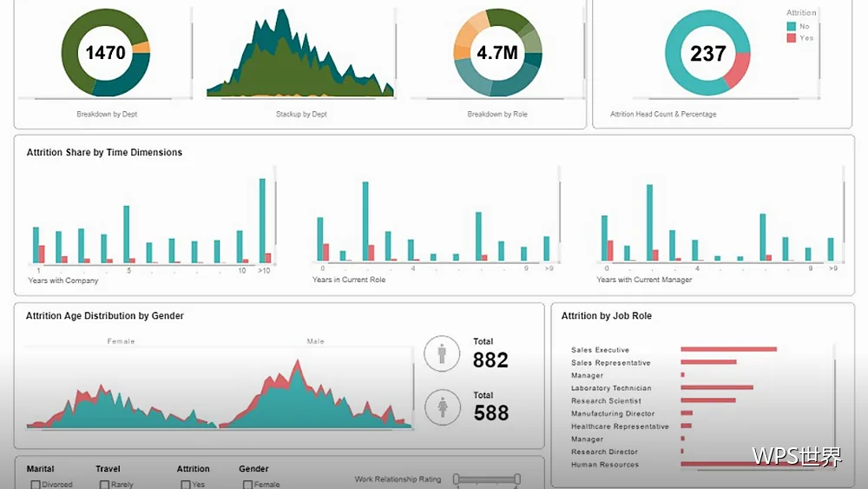The image size is (868, 489).
Task: Select the Laboratory Technician row label
Action: [x=611, y=388]
